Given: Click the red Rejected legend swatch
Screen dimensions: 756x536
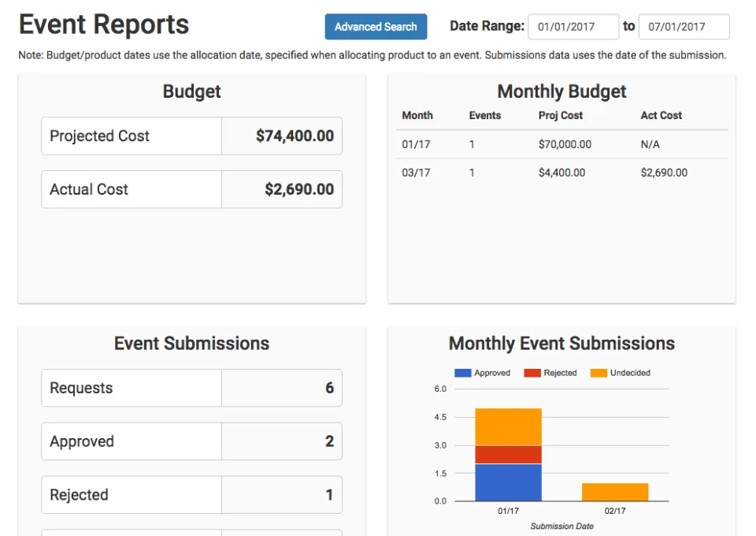Looking at the screenshot, I should click(532, 373).
